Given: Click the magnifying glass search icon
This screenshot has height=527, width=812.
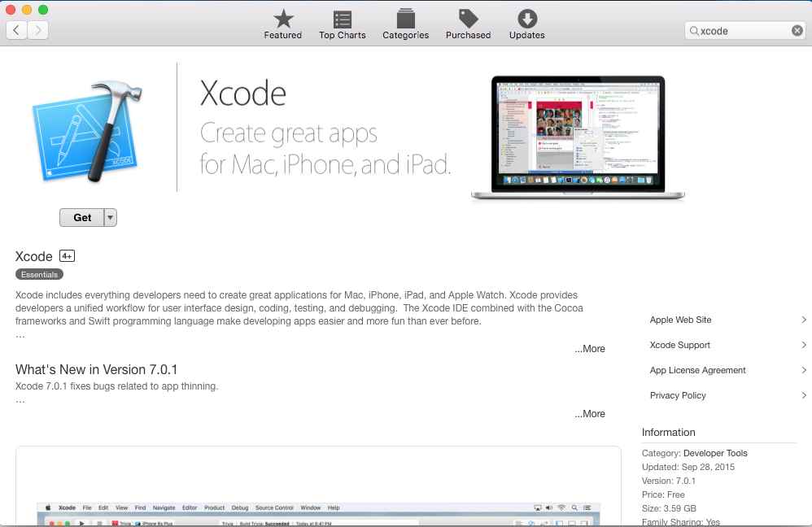Looking at the screenshot, I should click(694, 31).
